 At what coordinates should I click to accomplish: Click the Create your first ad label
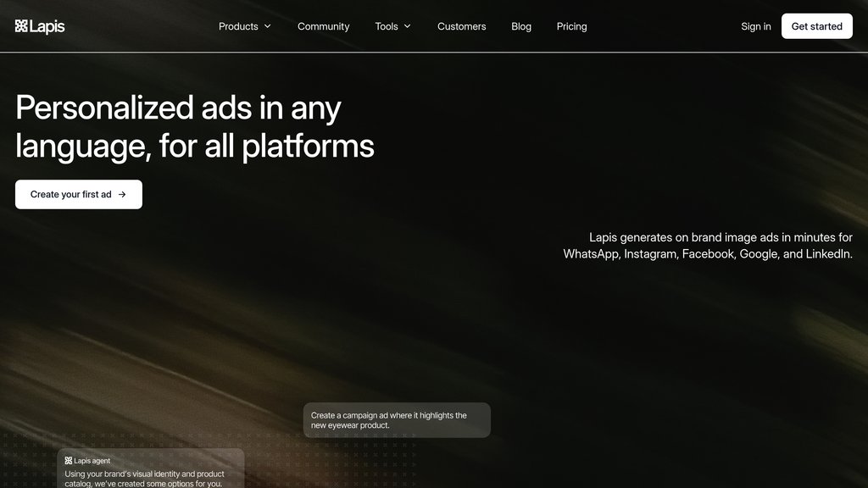(x=70, y=194)
